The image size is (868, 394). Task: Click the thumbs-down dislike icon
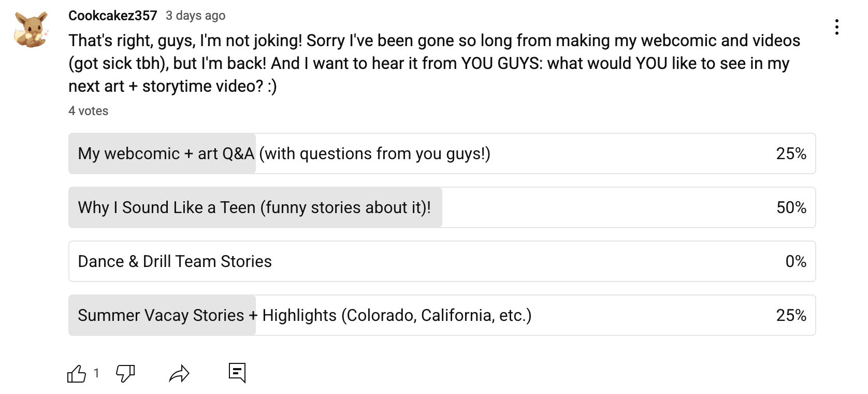pyautogui.click(x=125, y=373)
